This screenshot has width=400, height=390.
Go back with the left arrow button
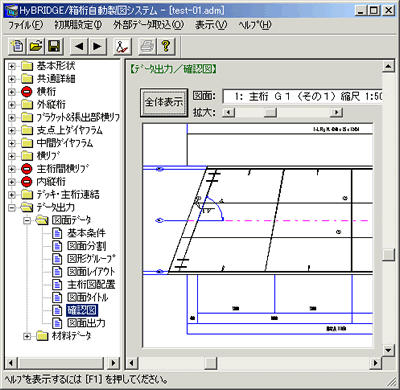click(x=79, y=46)
